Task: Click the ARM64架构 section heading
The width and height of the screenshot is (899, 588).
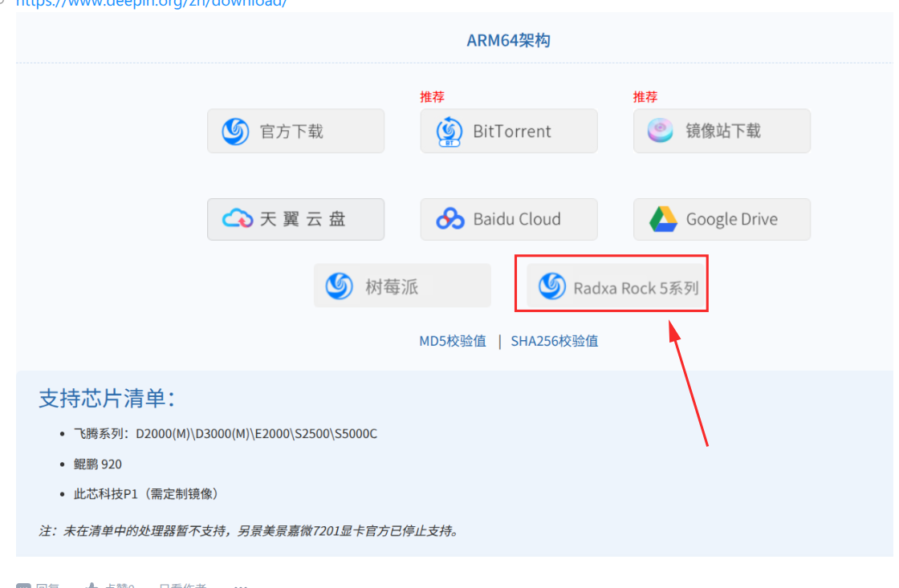Action: (509, 41)
